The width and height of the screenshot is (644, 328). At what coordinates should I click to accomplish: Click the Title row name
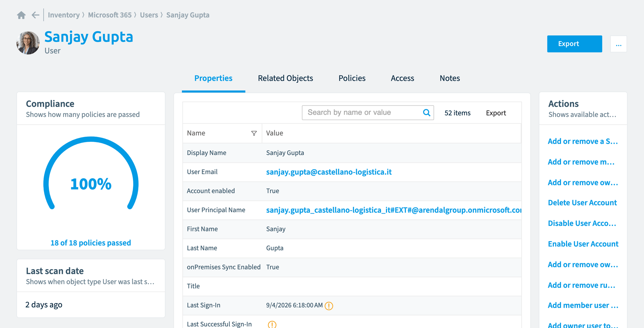coord(193,286)
